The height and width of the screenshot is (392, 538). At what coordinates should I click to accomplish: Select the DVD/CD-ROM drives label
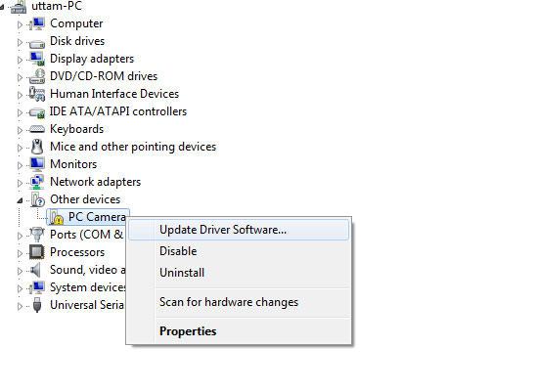pyautogui.click(x=104, y=76)
